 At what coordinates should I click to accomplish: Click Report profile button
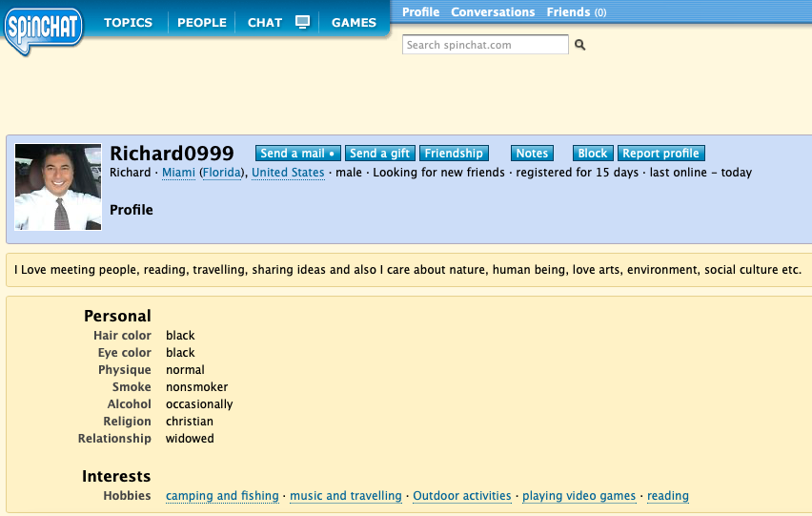pos(660,154)
